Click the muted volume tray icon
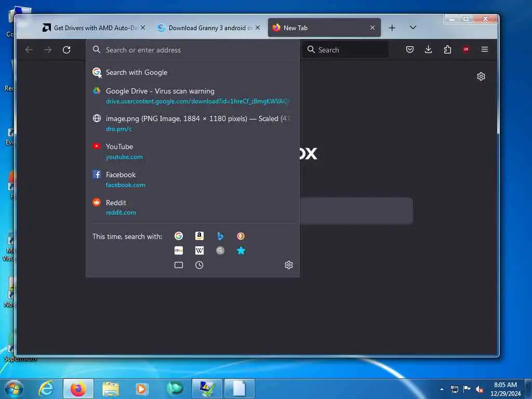 [x=480, y=389]
